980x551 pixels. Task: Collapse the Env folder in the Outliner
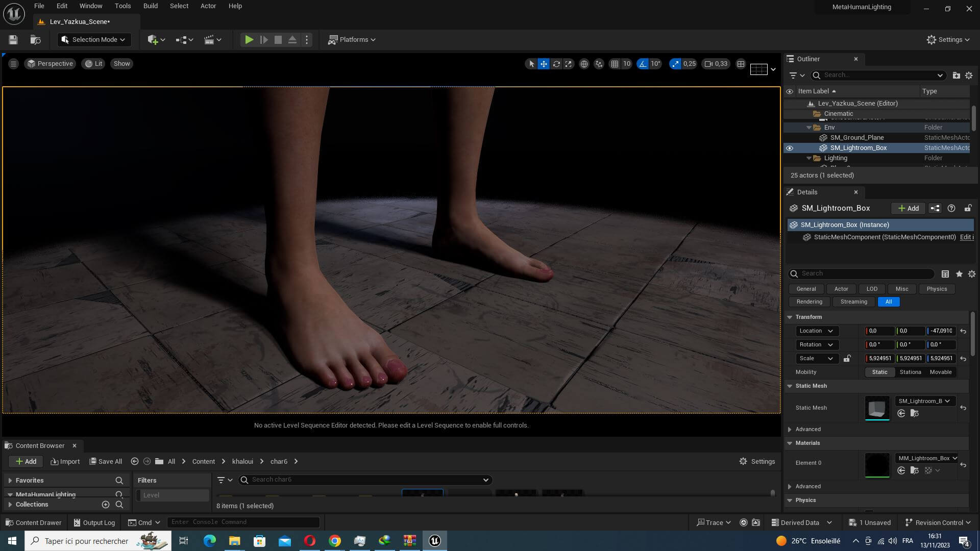tap(809, 128)
